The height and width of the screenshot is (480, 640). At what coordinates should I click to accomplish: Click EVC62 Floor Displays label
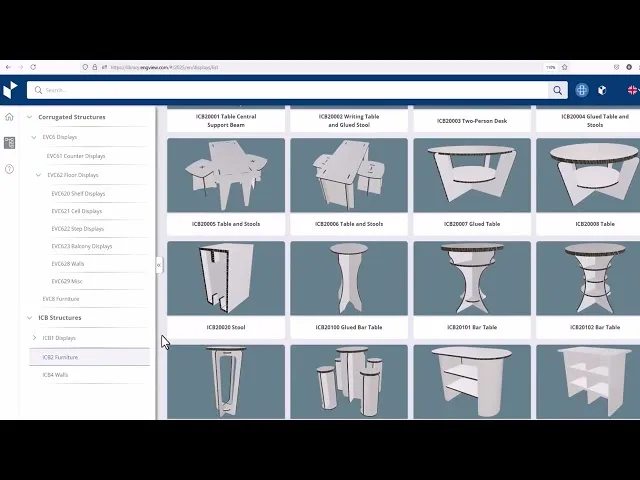point(73,175)
